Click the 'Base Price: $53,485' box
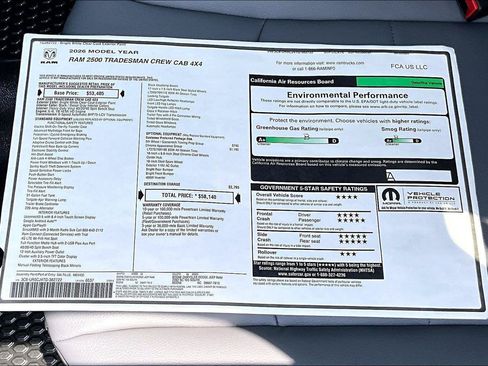Image resolution: width=488 pixels, height=366 pixels. (x=81, y=93)
